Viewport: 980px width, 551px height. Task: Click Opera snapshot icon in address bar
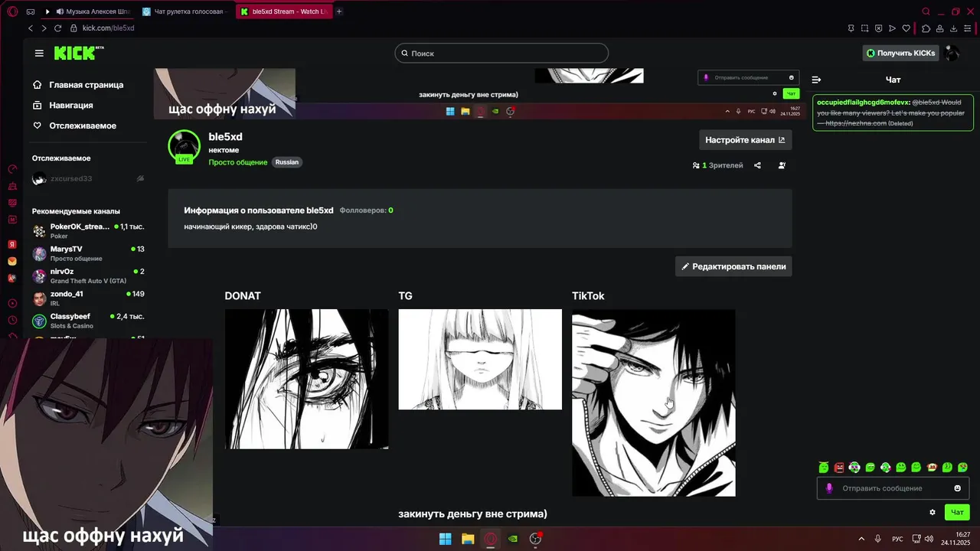pos(864,28)
